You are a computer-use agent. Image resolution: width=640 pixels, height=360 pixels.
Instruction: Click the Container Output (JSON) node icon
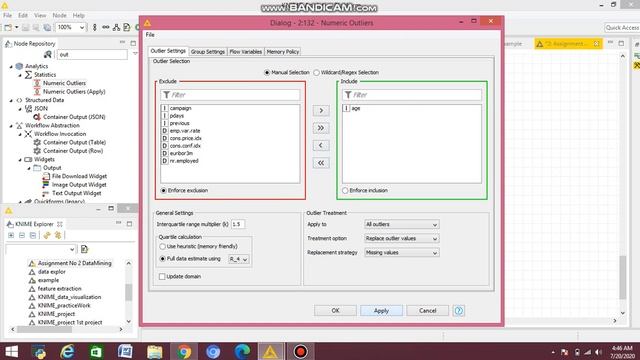(37, 117)
